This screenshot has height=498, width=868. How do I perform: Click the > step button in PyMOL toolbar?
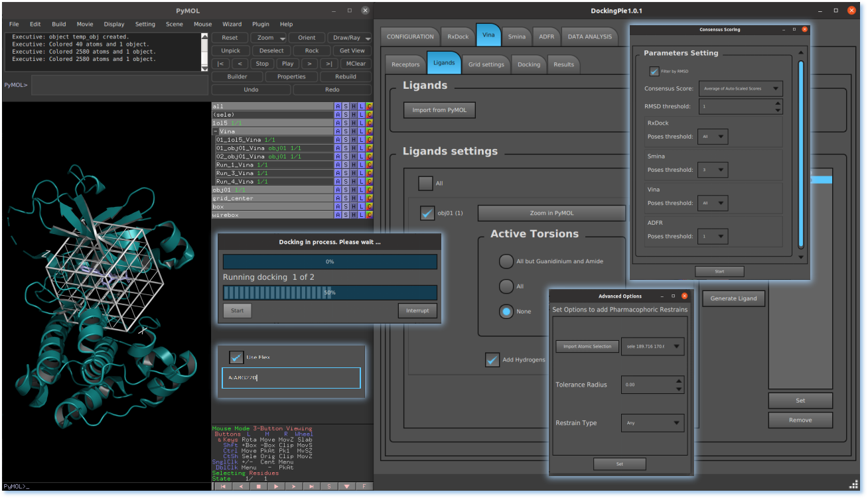309,64
